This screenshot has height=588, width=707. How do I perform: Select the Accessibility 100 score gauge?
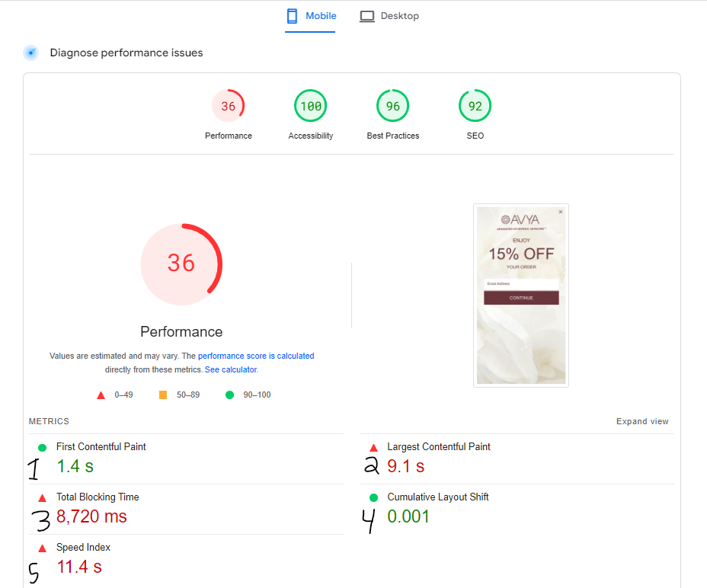[311, 106]
